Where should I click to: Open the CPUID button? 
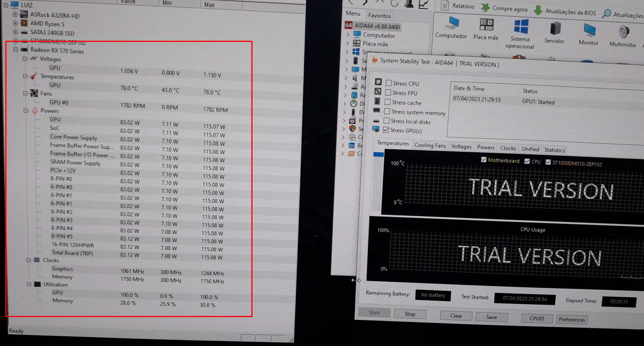tap(537, 318)
